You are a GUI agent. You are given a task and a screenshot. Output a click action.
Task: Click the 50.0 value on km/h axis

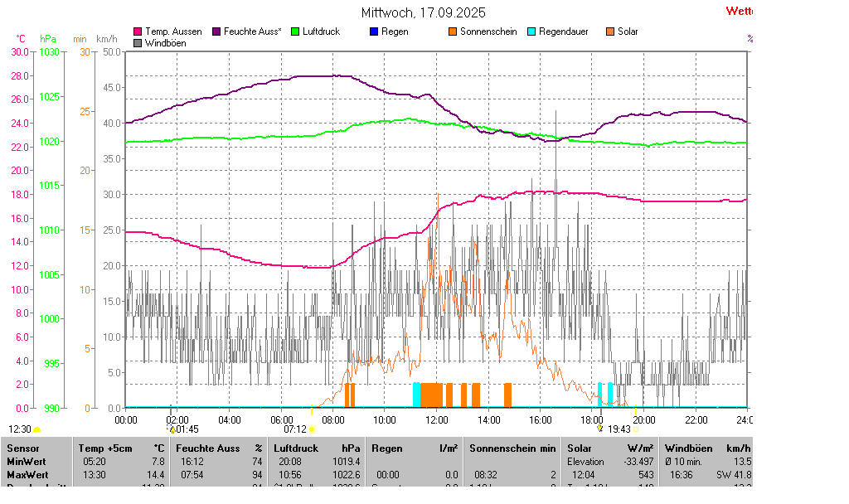pyautogui.click(x=112, y=52)
